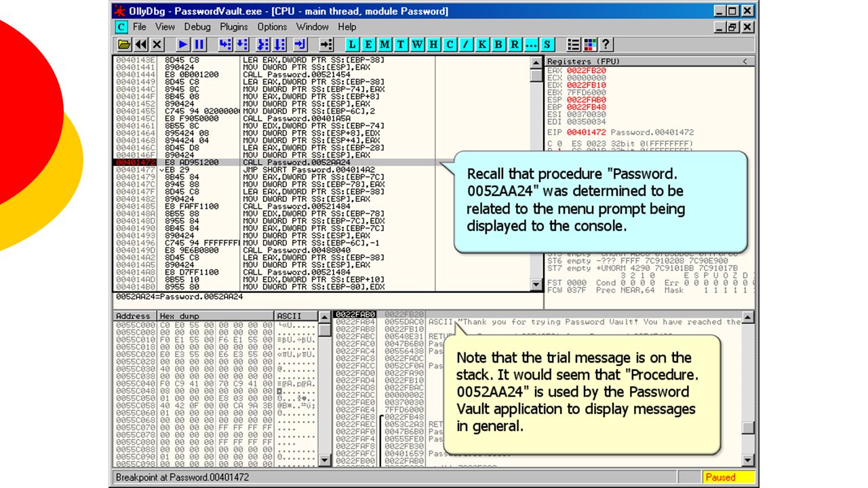Show Source window with S button
The height and width of the screenshot is (488, 868).
[x=547, y=45]
